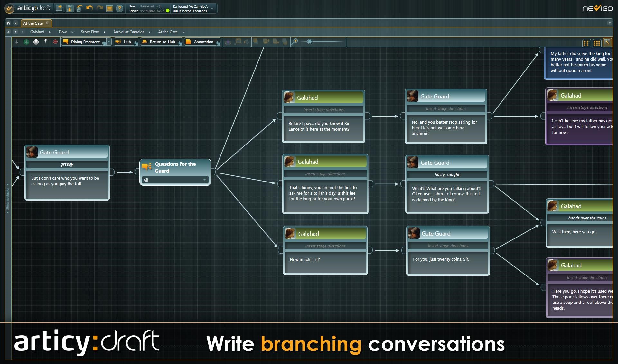Click the zoom slider handle

pos(309,42)
